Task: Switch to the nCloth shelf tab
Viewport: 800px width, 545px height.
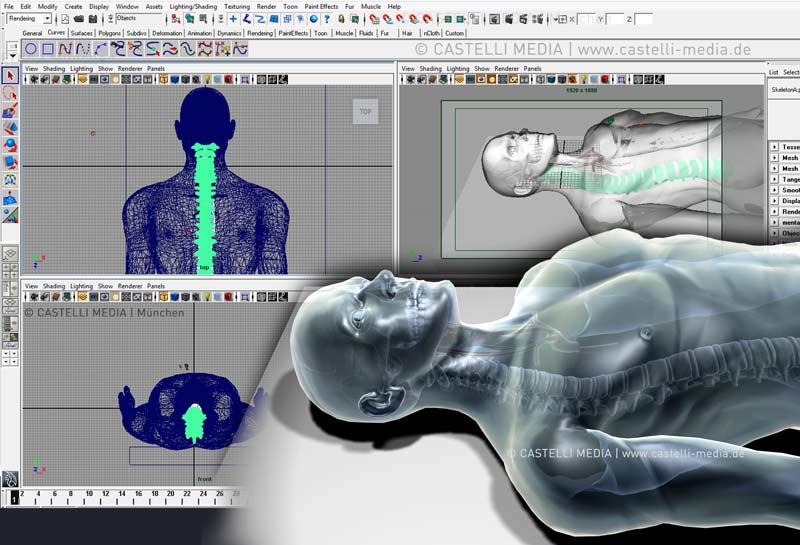Action: pyautogui.click(x=431, y=33)
